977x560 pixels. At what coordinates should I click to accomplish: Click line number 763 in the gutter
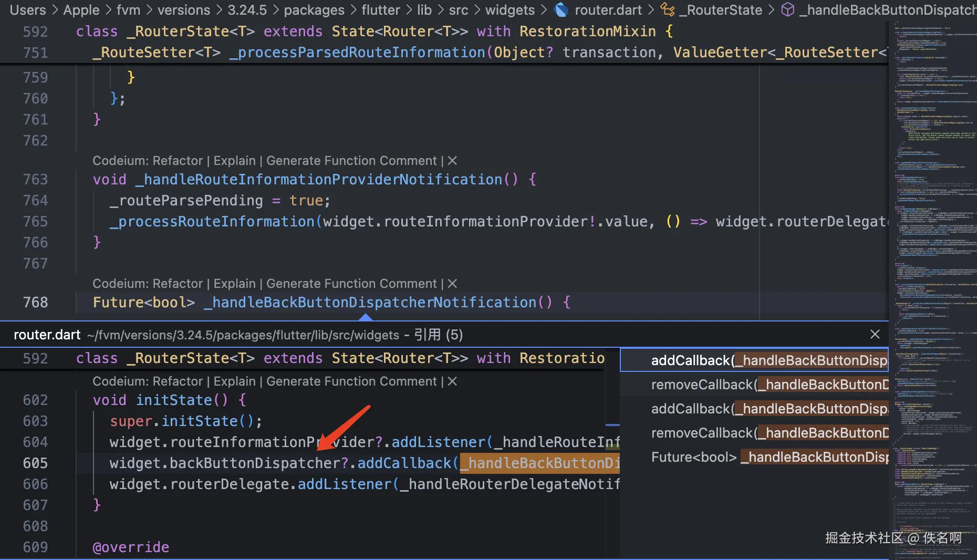(x=35, y=180)
